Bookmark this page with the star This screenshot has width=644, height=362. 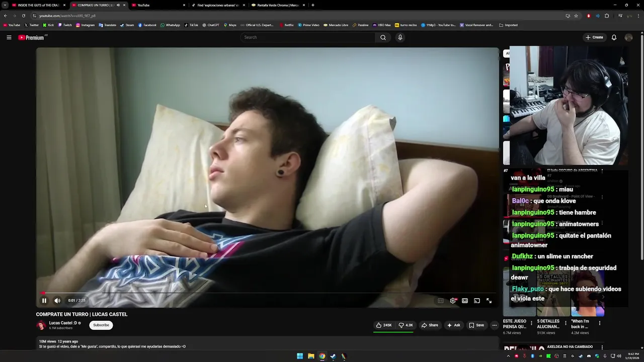576,16
